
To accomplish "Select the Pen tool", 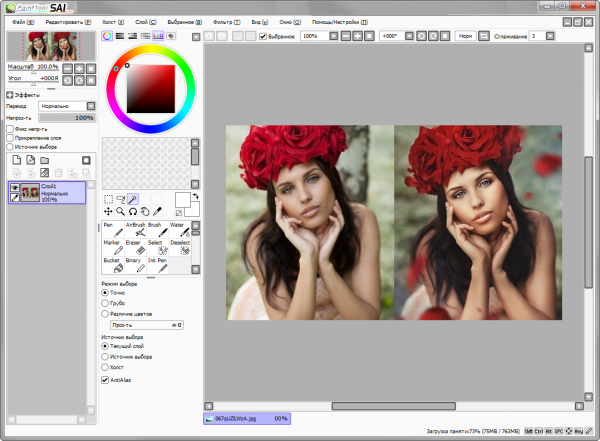I will 113,229.
